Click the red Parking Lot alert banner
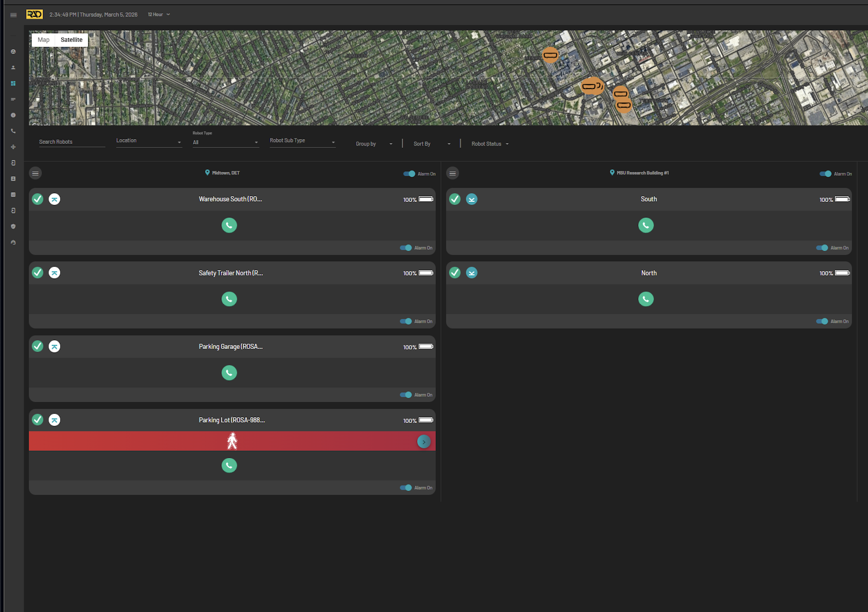 (232, 441)
